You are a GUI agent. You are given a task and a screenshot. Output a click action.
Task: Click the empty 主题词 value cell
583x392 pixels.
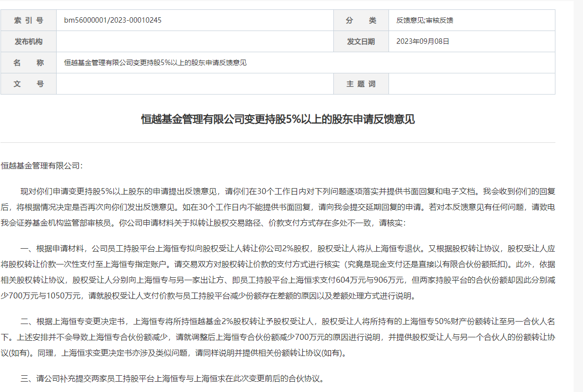471,84
